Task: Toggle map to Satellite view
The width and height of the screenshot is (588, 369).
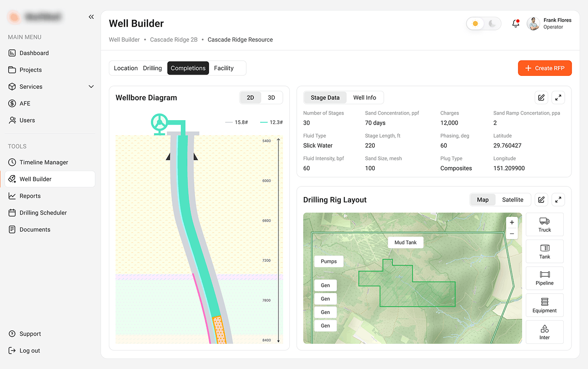Action: (x=512, y=199)
